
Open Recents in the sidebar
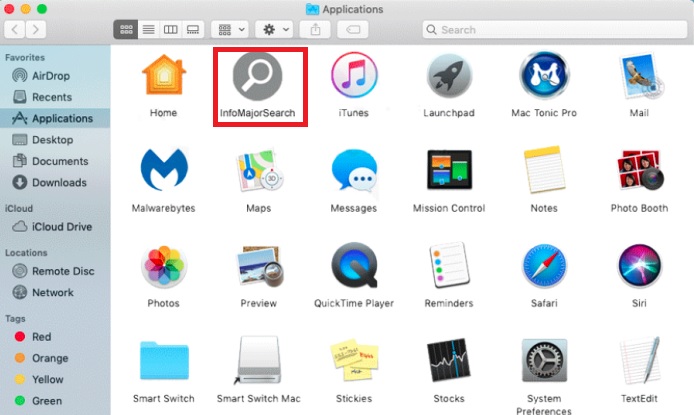click(x=55, y=97)
